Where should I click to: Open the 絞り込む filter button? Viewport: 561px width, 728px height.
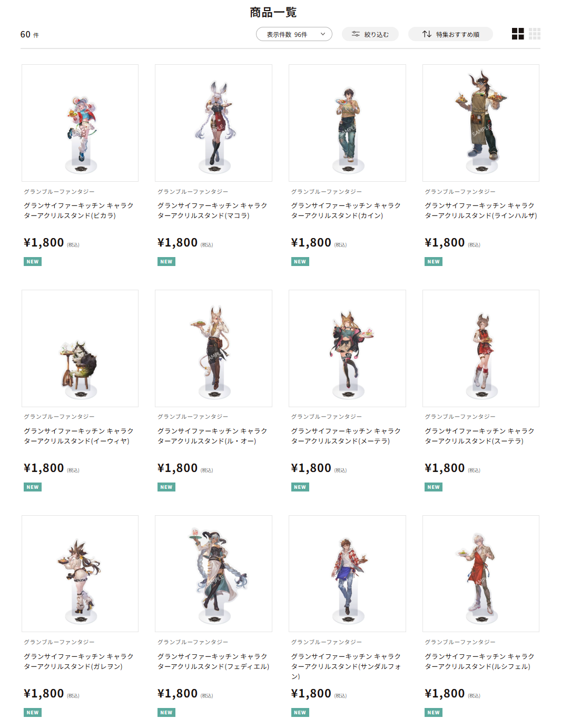[370, 34]
